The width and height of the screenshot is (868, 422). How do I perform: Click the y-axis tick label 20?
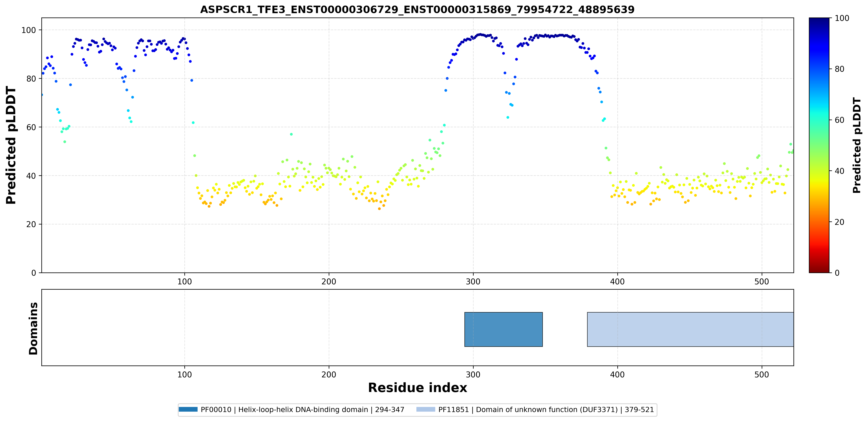[31, 224]
